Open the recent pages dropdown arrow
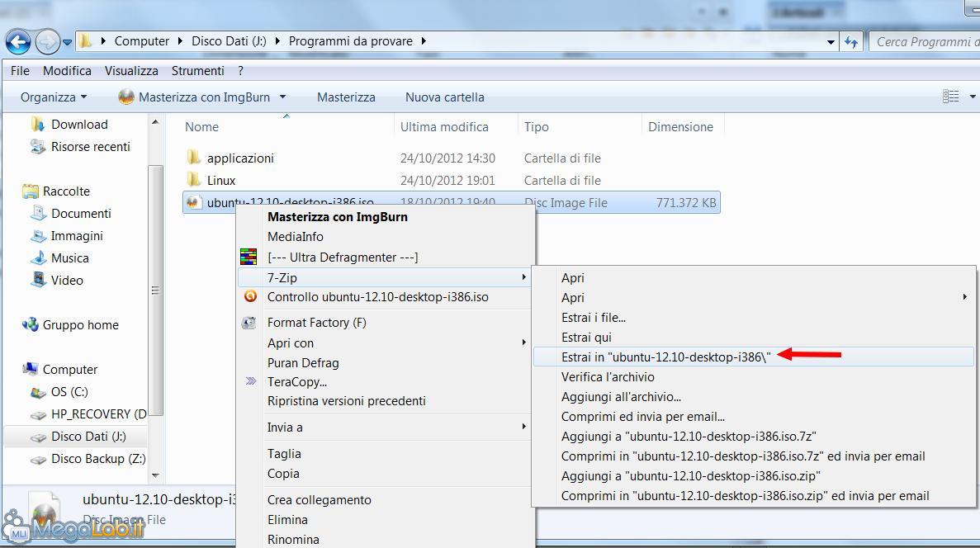The image size is (980, 548). (x=67, y=42)
